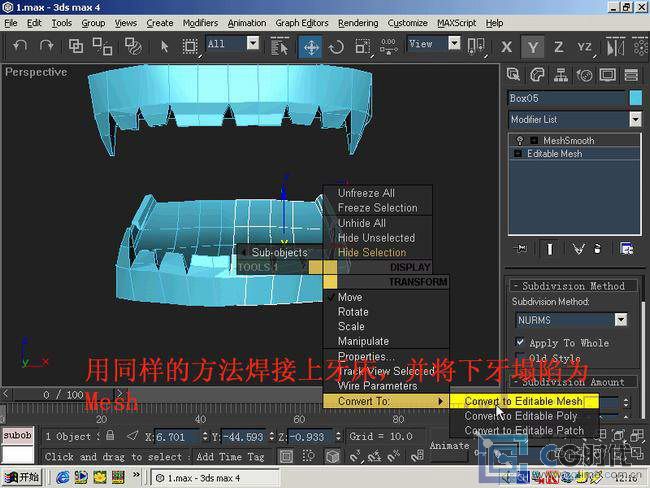Activate the Select and Scale tool

pyautogui.click(x=362, y=47)
